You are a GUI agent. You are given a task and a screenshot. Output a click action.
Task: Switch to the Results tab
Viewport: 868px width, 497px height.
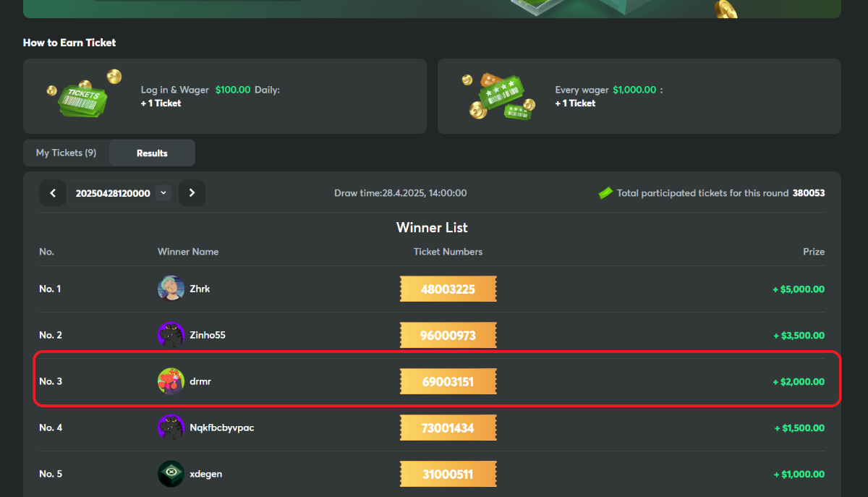152,153
